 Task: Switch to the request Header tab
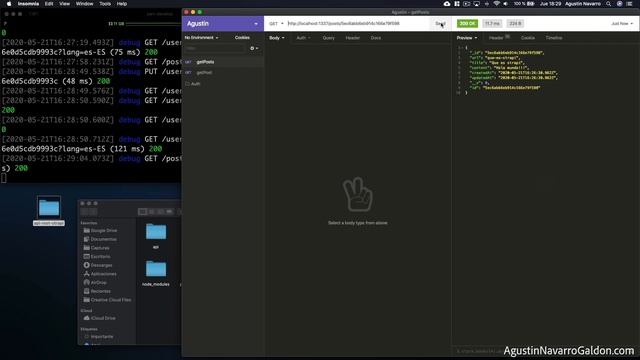353,38
